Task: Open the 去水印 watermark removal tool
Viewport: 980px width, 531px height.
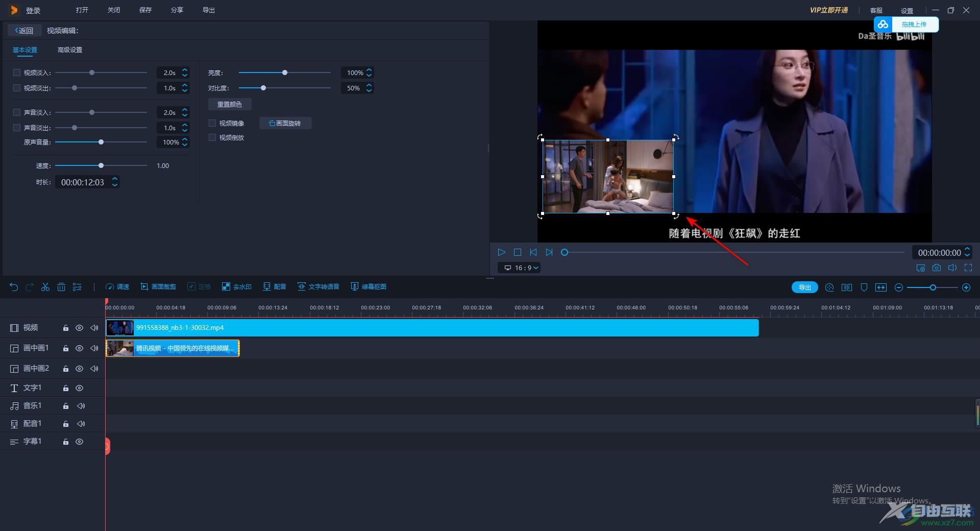Action: click(x=237, y=287)
